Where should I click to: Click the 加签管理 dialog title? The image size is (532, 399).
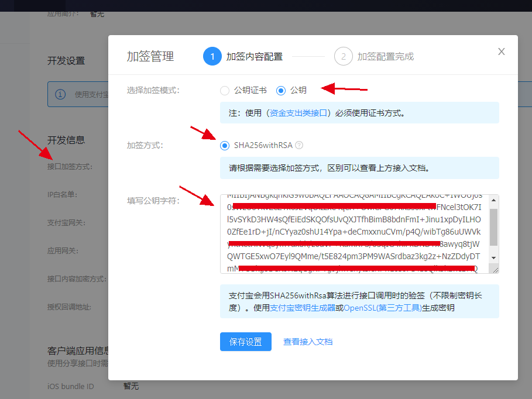click(x=150, y=56)
